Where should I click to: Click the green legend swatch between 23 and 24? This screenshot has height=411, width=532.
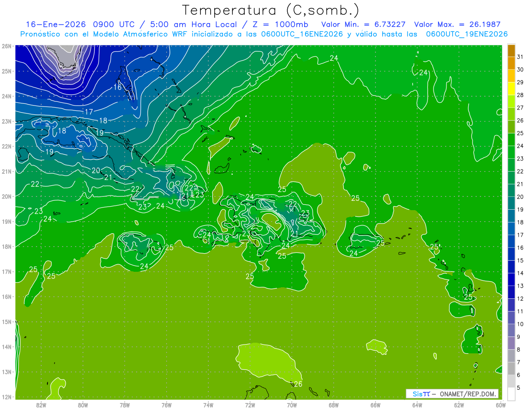click(511, 152)
